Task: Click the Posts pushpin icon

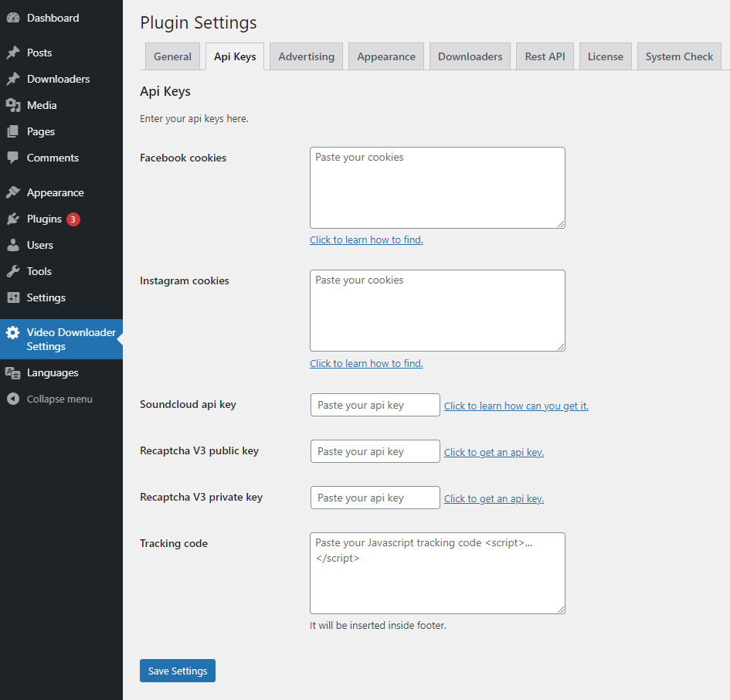Action: [x=13, y=53]
